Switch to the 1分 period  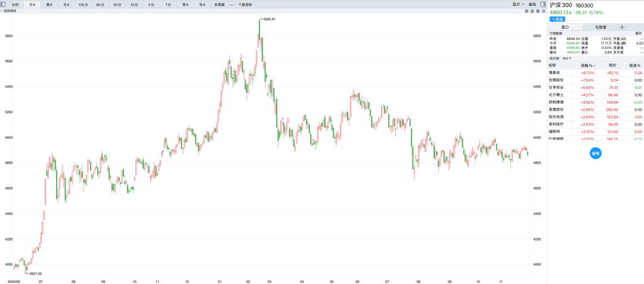click(168, 5)
